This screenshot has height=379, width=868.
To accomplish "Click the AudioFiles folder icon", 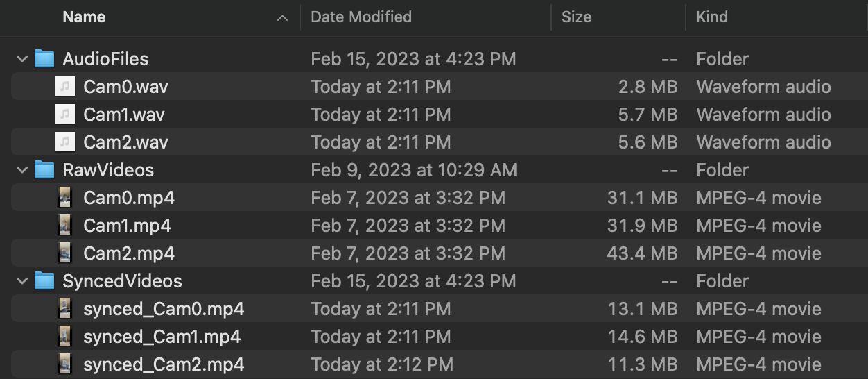I will pos(44,59).
